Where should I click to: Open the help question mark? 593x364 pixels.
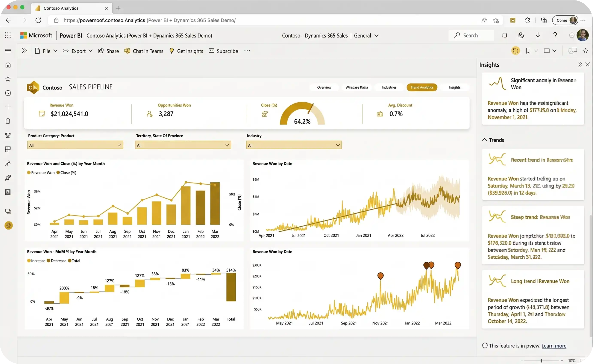[555, 35]
